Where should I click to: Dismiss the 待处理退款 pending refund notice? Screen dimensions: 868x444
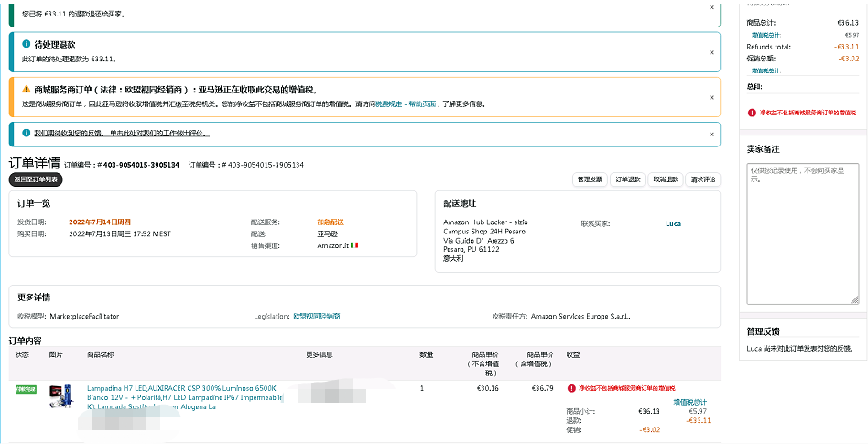pyautogui.click(x=711, y=44)
